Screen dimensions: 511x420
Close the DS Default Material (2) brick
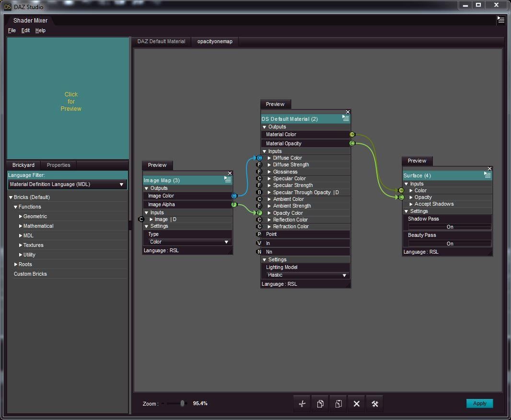[x=348, y=112]
